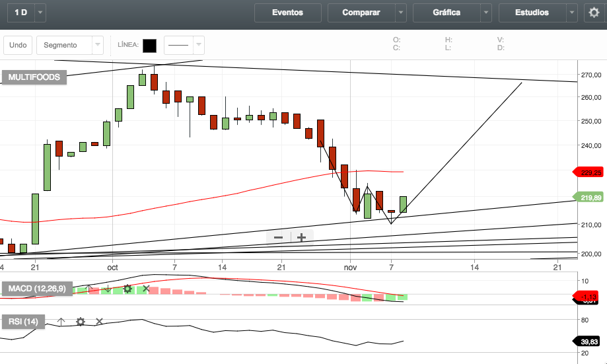This screenshot has height=364, width=607.
Task: Click the tall green candle on the 21st
Action: coord(35,219)
